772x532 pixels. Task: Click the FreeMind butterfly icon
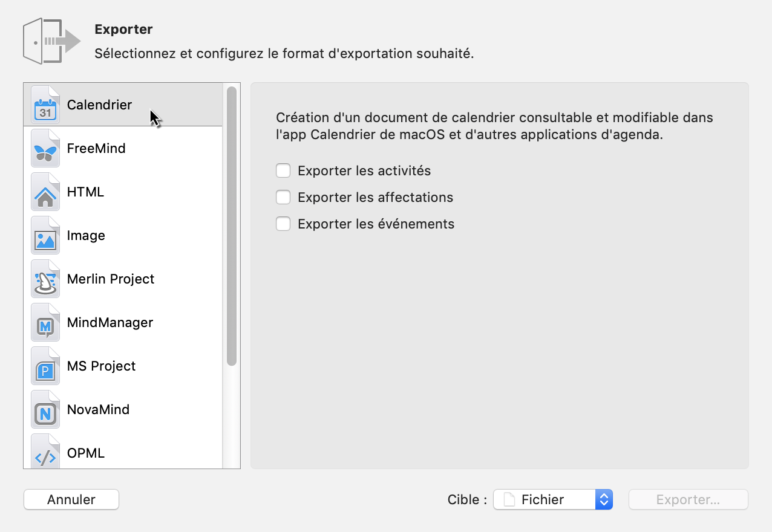click(x=45, y=148)
